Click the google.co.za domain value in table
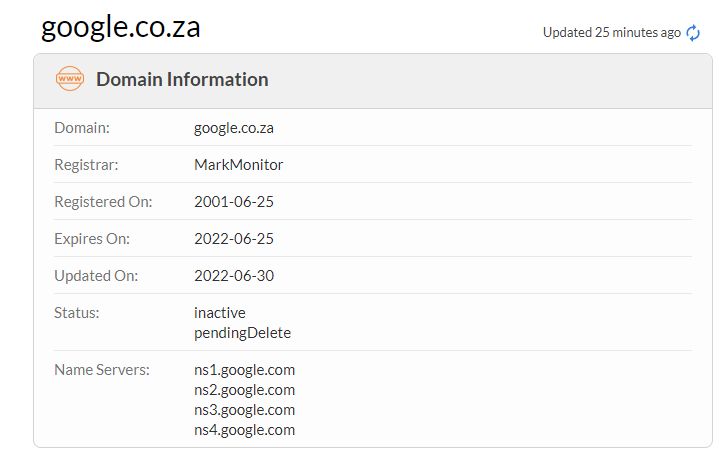 click(234, 128)
